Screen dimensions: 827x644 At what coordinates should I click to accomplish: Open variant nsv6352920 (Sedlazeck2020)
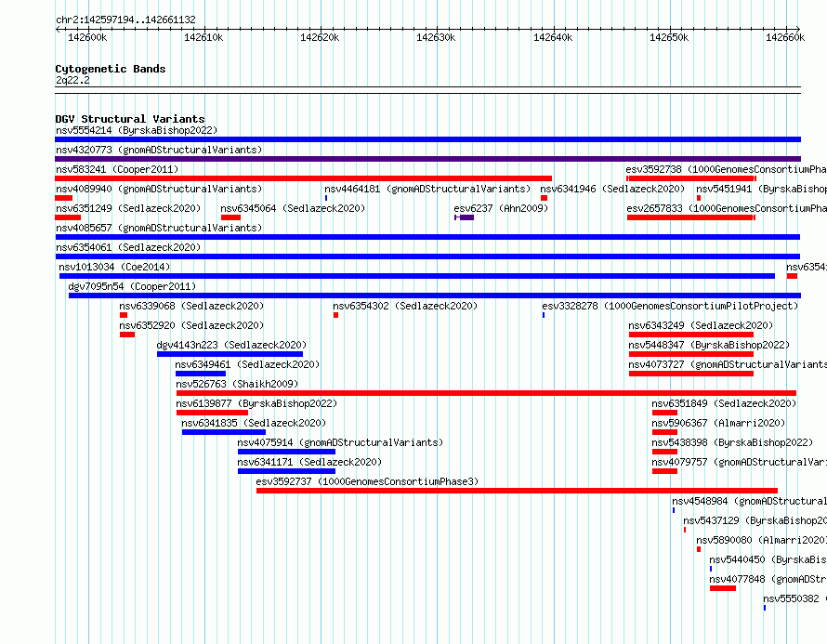click(x=191, y=325)
